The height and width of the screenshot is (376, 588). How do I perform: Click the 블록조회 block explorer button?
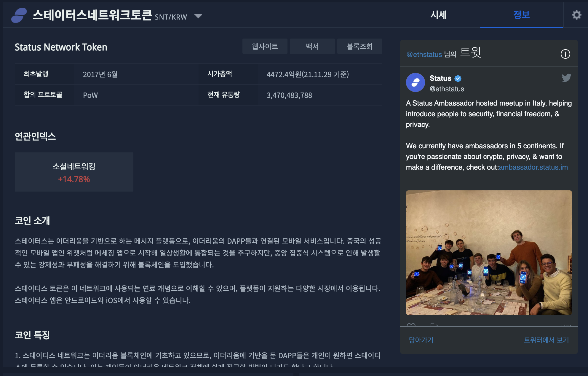(x=359, y=46)
